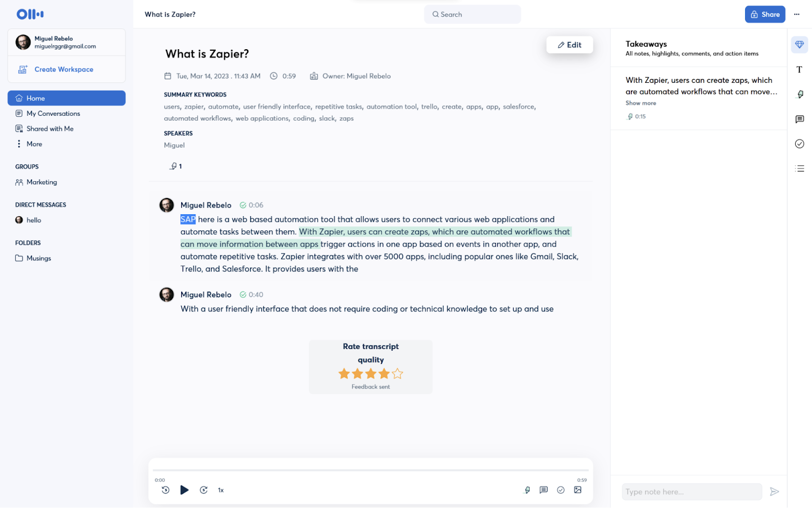Change playback speed from 1x
Viewport: 812px width, 508px height.
pyautogui.click(x=221, y=490)
